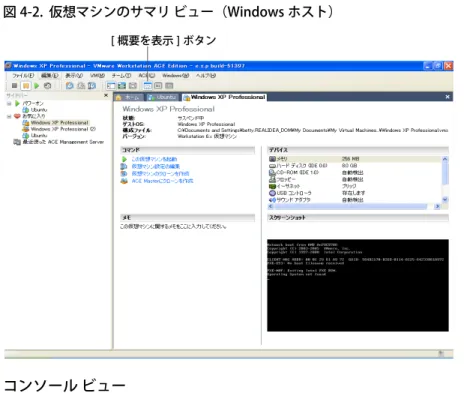Select Ubuntu under パワーオン
The image size is (464, 393).
point(35,110)
